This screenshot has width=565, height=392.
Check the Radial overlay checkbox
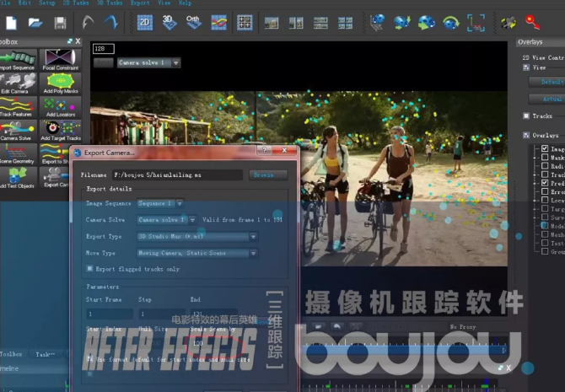pyautogui.click(x=545, y=166)
